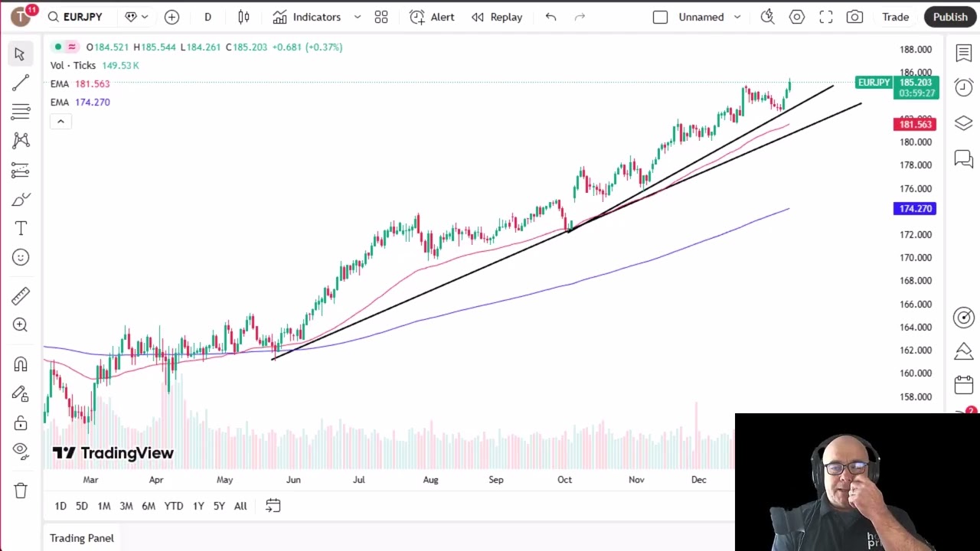Collapse the indicator legend chevron
This screenshot has width=980, height=551.
tap(60, 121)
